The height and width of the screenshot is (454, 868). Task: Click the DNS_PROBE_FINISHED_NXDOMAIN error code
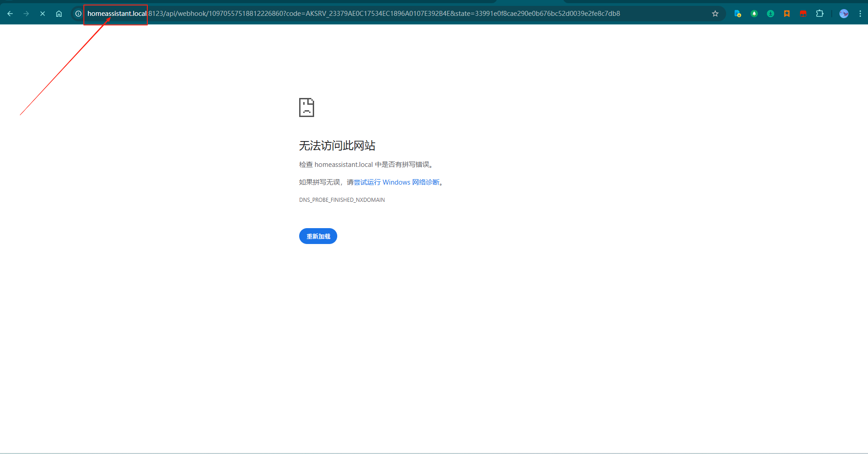tap(342, 200)
